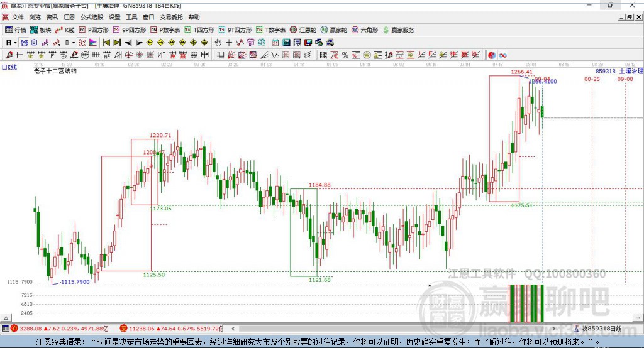
Task: Open the 9T四方形 tool
Action: pyautogui.click(x=235, y=30)
